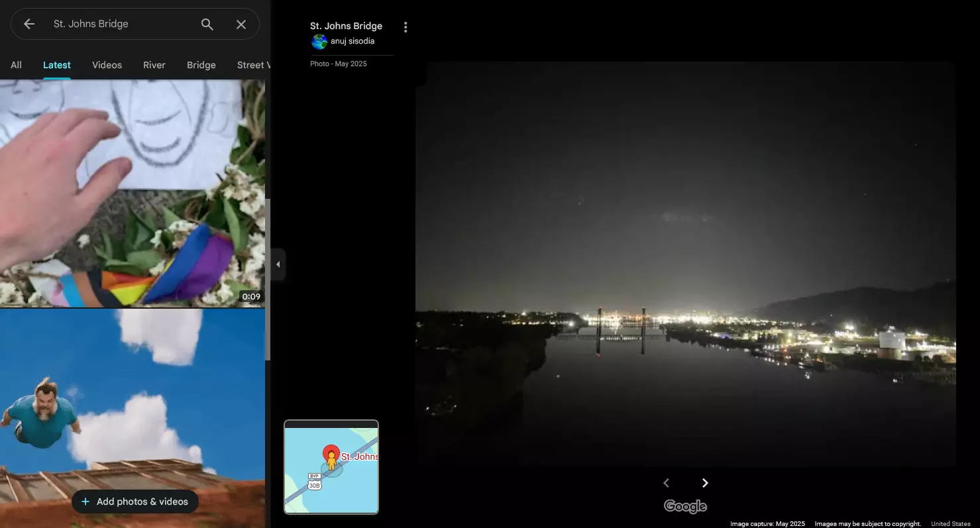Switch to the All tab

coord(16,65)
